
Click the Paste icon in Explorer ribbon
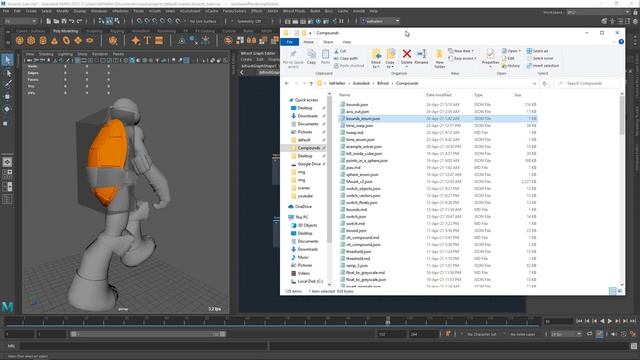(325, 56)
